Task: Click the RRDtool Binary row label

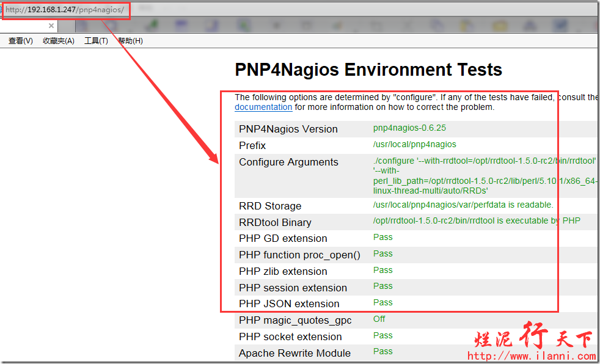Action: 275,222
